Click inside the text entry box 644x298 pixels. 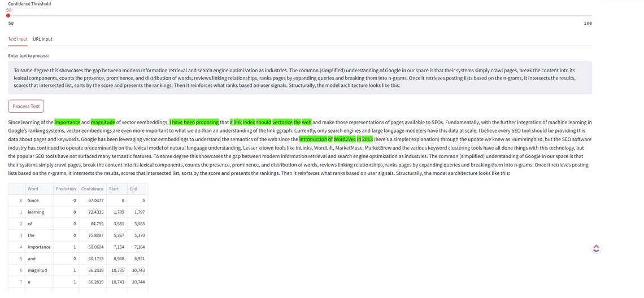(x=299, y=78)
